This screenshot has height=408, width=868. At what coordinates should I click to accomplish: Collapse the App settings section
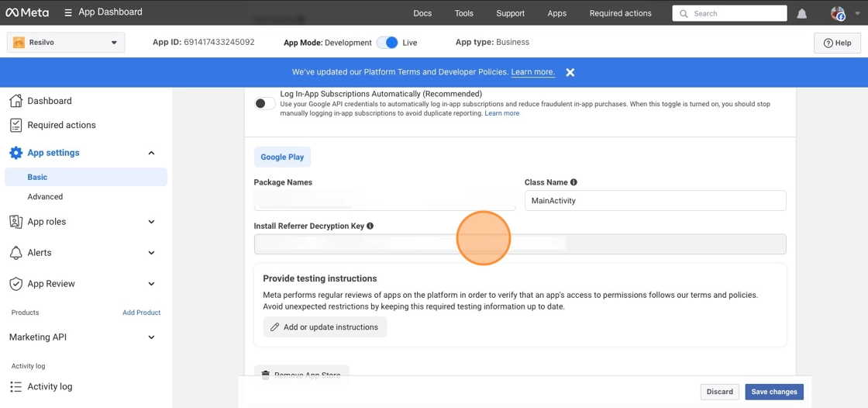click(x=151, y=153)
